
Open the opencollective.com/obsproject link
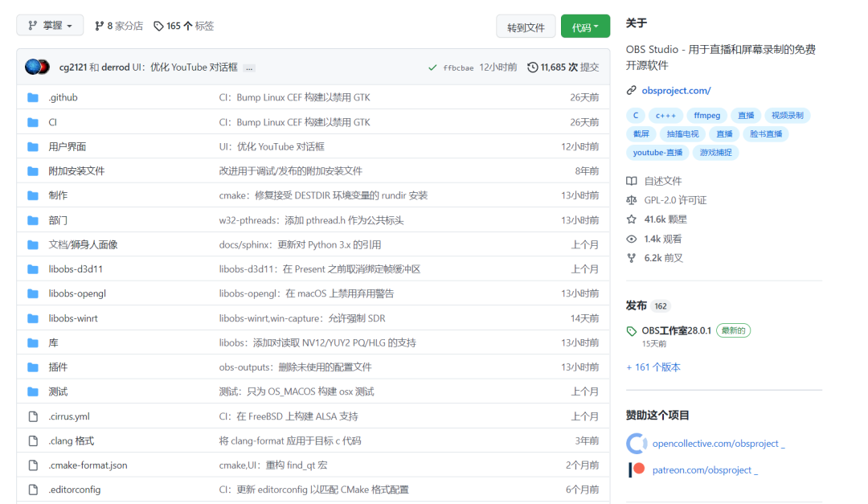tap(719, 444)
